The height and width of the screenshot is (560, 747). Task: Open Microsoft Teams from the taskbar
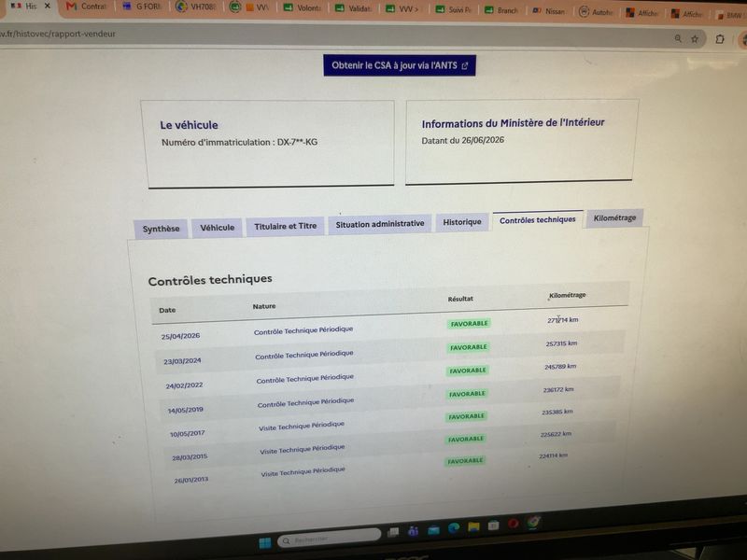click(x=413, y=530)
